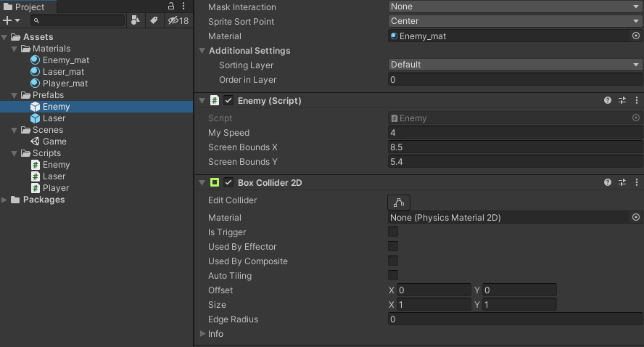Screen dimensions: 644x347
Task: Click the My Speed value field
Action: (515, 133)
